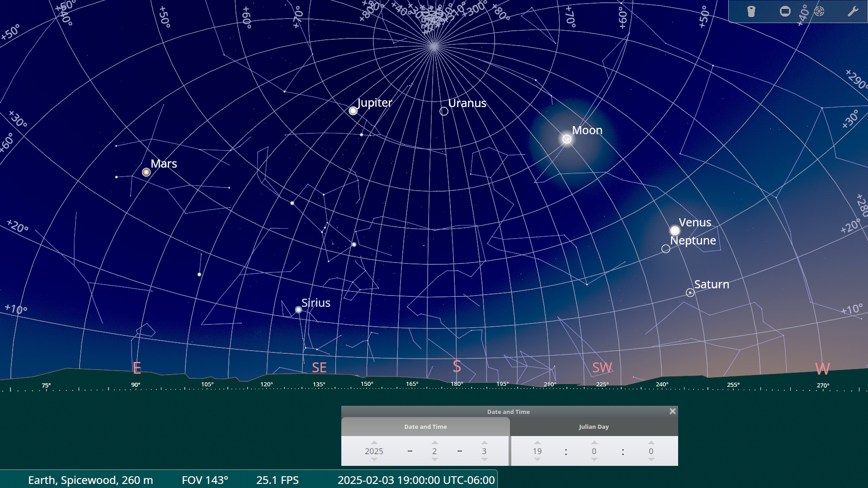Screen dimensions: 868x488
Task: Toggle the sensor frame view icon
Action: point(785,11)
